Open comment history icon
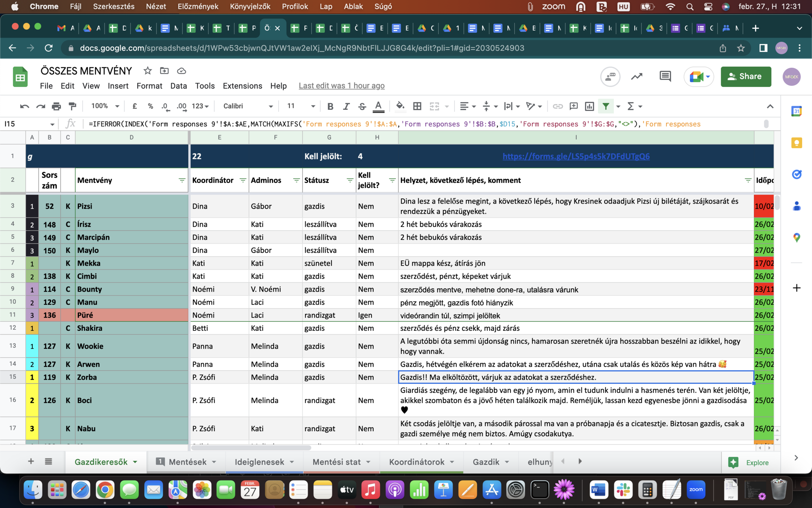Screen dimensions: 812x508 (665, 76)
